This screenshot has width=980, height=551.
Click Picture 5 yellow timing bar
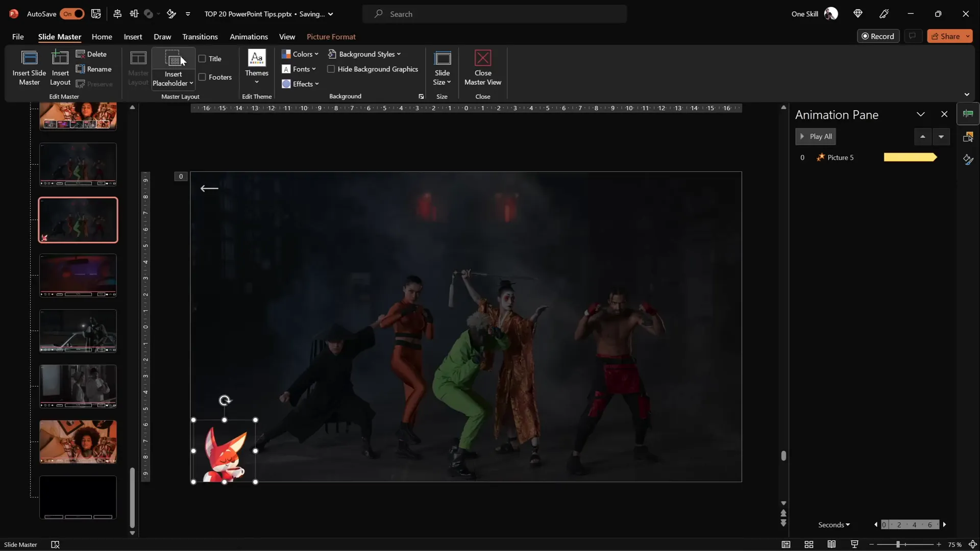[910, 158]
